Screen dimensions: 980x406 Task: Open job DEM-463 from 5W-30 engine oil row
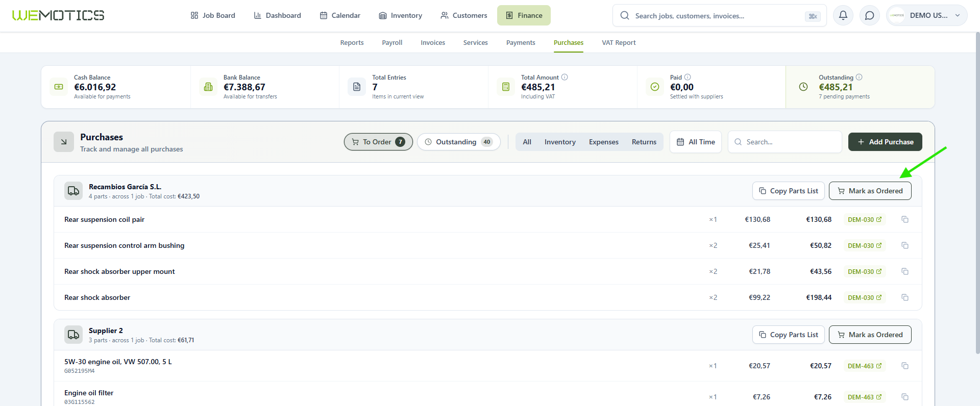[865, 366]
